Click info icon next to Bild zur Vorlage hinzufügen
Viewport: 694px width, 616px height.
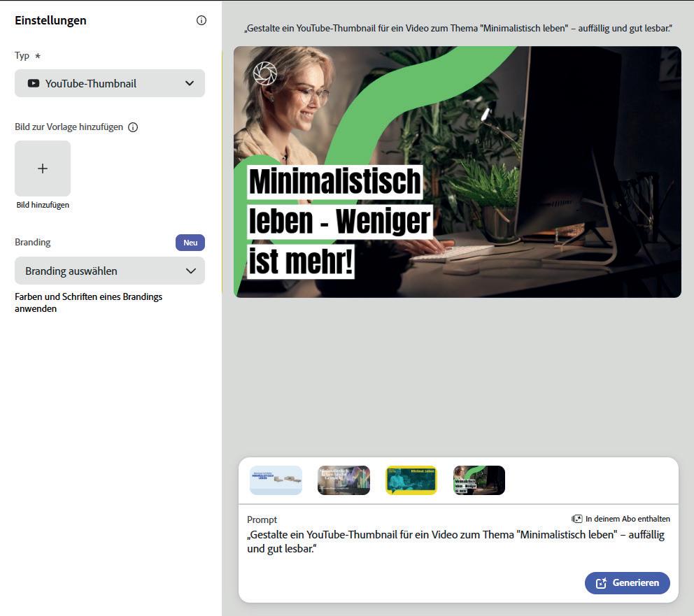coord(133,127)
